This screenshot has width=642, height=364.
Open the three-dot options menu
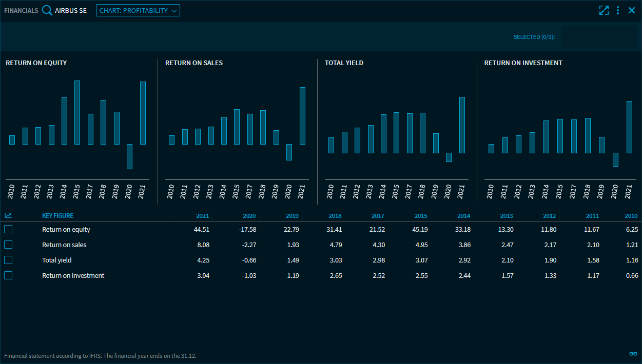tap(618, 10)
